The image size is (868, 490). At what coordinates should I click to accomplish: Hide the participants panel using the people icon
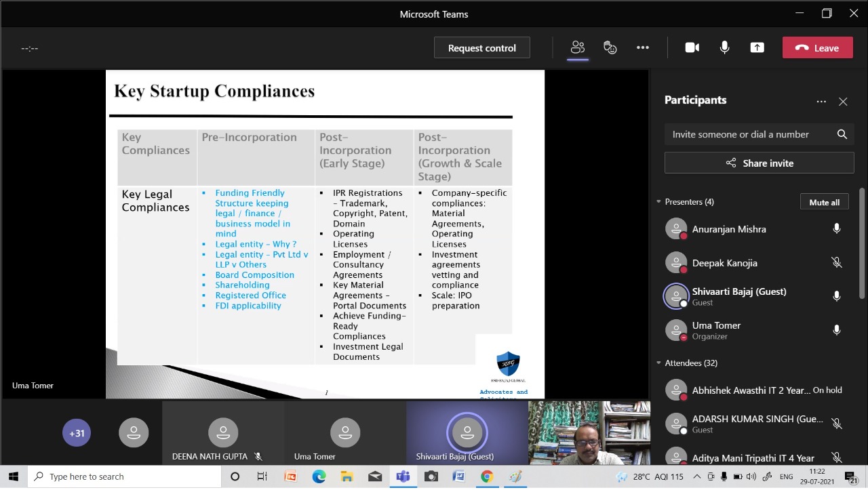[x=577, y=47]
